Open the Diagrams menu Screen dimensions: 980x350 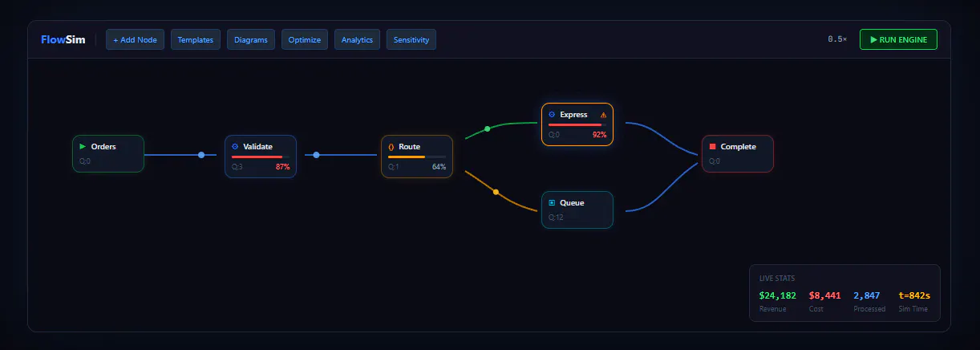tap(251, 39)
